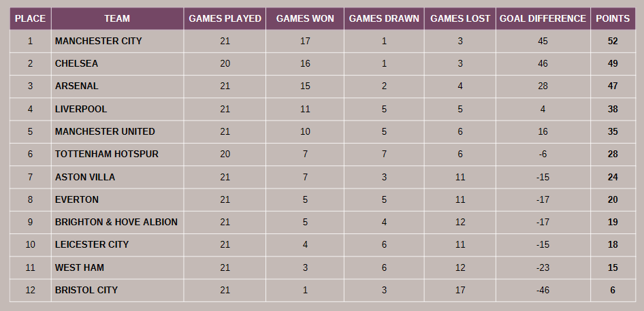Select the POINTS column header
The width and height of the screenshot is (644, 311).
click(613, 18)
